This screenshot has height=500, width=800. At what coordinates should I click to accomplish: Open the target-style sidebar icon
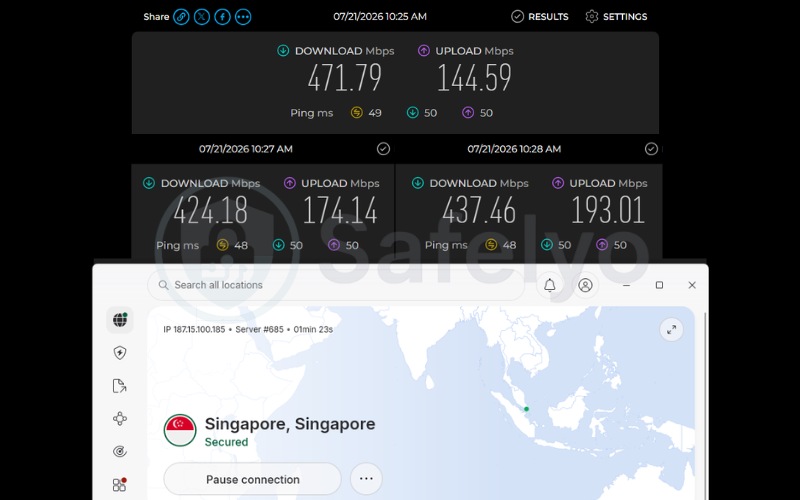(120, 452)
